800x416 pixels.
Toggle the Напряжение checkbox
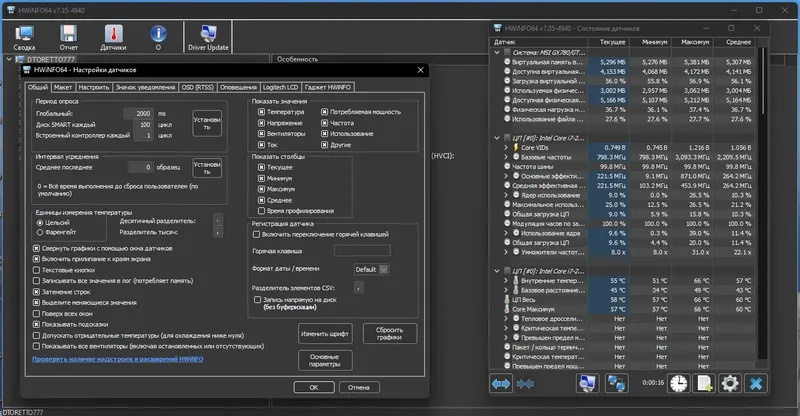pyautogui.click(x=261, y=123)
